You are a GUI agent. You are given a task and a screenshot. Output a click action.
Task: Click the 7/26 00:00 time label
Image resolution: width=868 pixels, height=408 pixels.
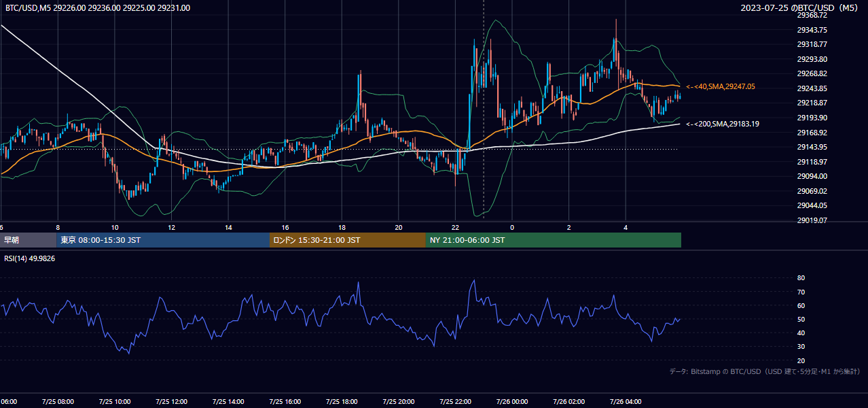pos(512,402)
